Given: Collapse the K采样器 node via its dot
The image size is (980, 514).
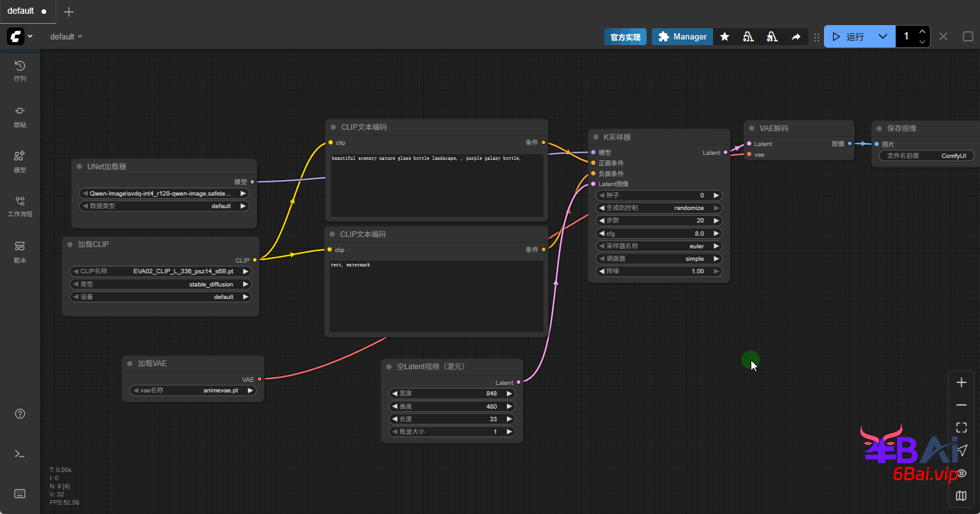Looking at the screenshot, I should [x=596, y=137].
